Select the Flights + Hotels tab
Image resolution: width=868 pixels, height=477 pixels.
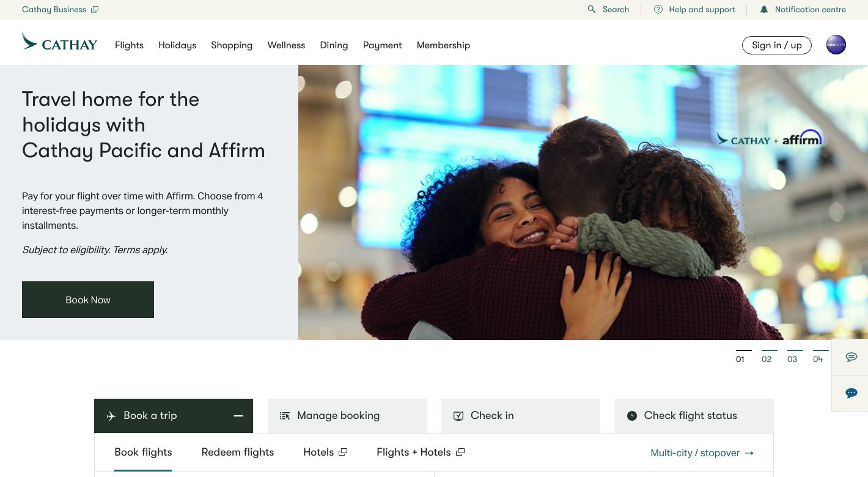click(x=421, y=453)
